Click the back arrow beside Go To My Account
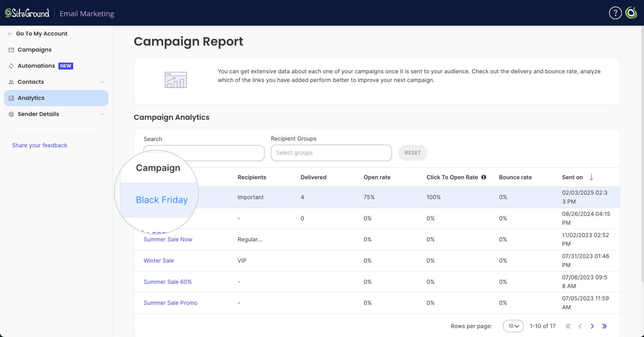The height and width of the screenshot is (337, 644). click(x=10, y=34)
